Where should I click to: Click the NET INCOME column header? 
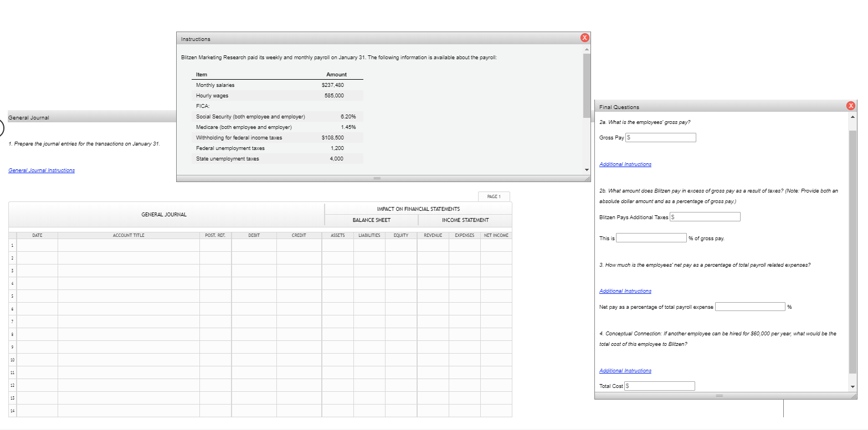(x=496, y=235)
